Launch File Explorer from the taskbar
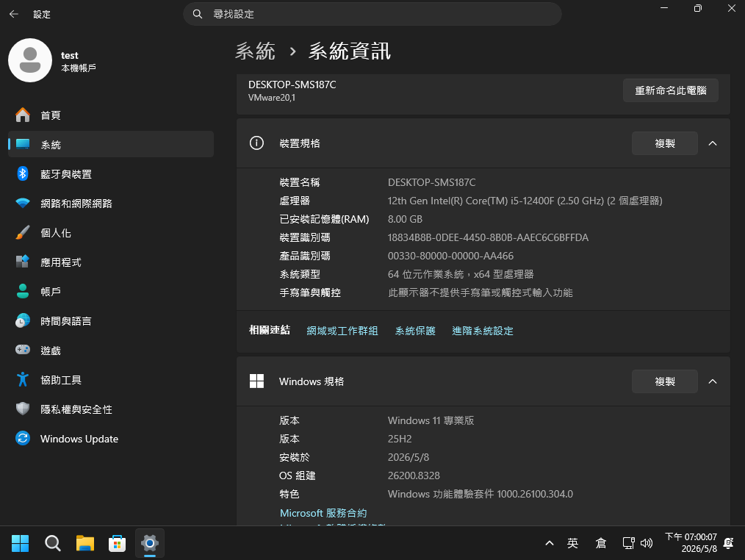Viewport: 745px width, 560px height. (x=85, y=543)
